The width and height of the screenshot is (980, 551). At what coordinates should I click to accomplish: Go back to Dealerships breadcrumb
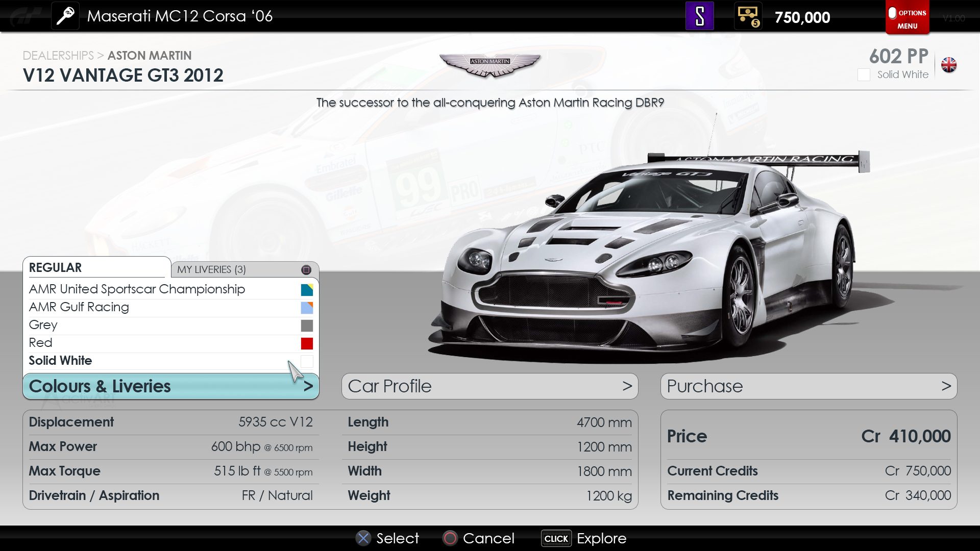pyautogui.click(x=58, y=55)
